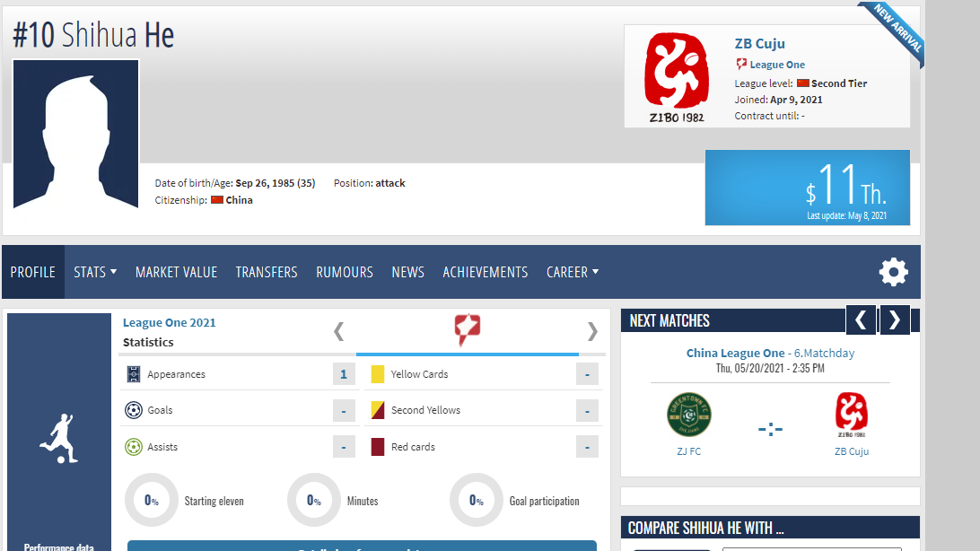The image size is (980, 551).
Task: Select the League One competition logo icon
Action: [x=467, y=330]
